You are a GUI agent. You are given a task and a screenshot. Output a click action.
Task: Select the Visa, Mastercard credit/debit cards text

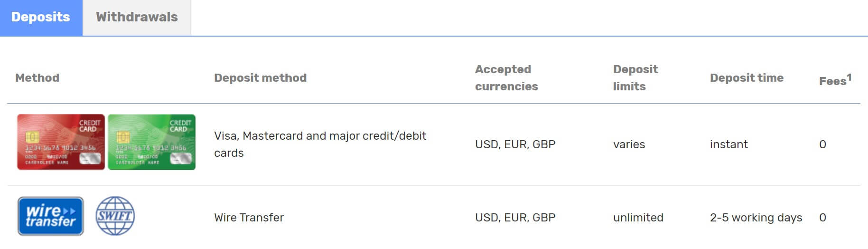pyautogui.click(x=320, y=144)
